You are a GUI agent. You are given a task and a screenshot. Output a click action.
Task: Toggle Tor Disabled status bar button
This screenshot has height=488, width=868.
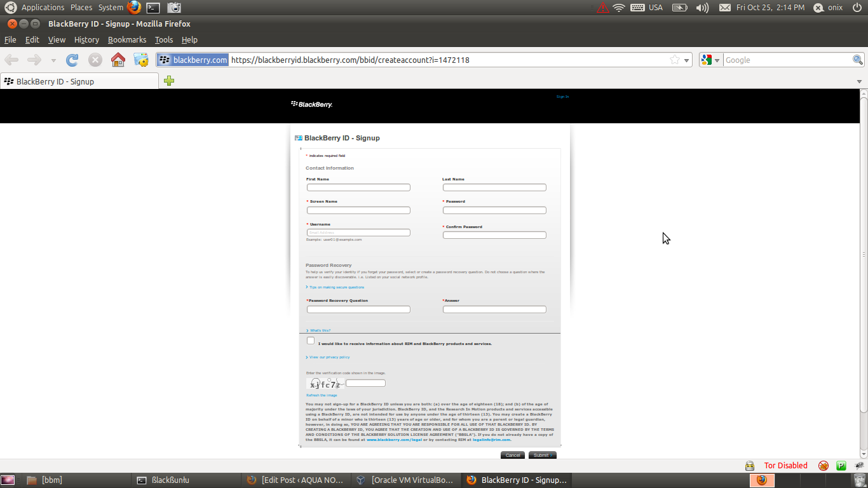(x=785, y=466)
